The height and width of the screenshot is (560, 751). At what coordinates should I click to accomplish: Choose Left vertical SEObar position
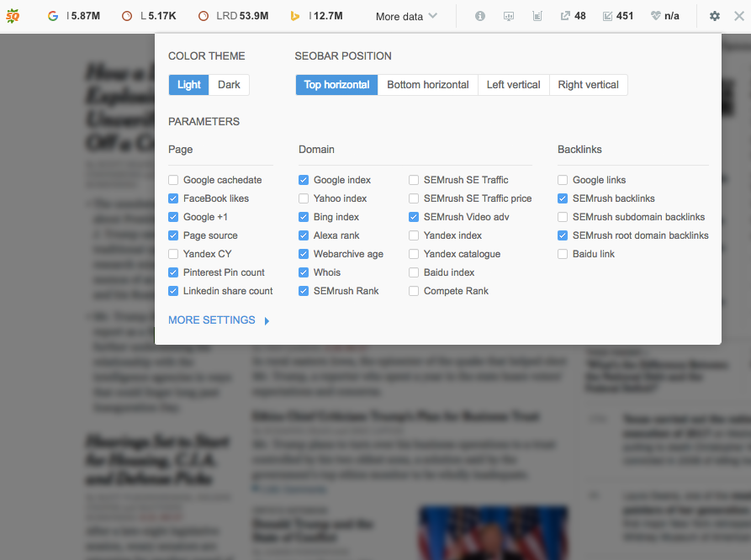coord(514,85)
